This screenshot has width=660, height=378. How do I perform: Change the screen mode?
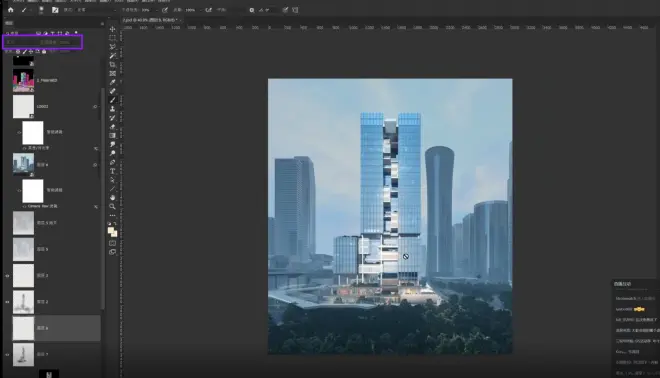tap(112, 252)
